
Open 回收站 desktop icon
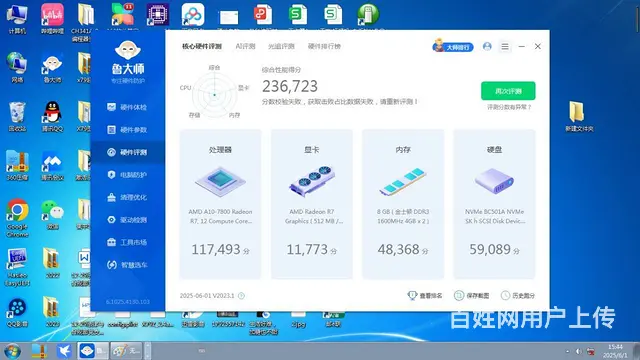point(17,116)
